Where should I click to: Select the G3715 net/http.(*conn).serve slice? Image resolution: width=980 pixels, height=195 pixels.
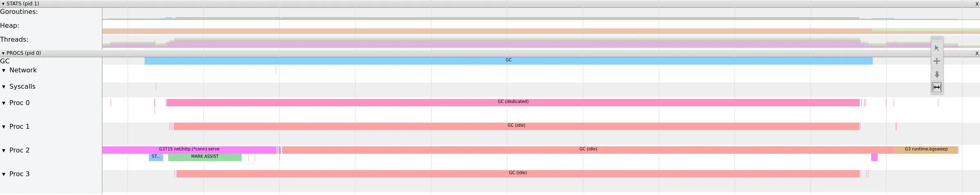point(189,150)
